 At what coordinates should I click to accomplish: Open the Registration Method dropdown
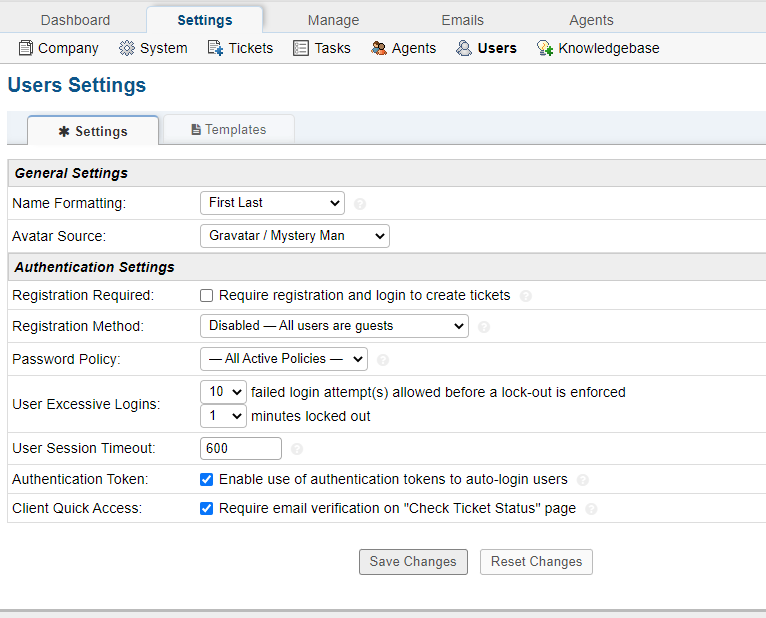tap(334, 326)
